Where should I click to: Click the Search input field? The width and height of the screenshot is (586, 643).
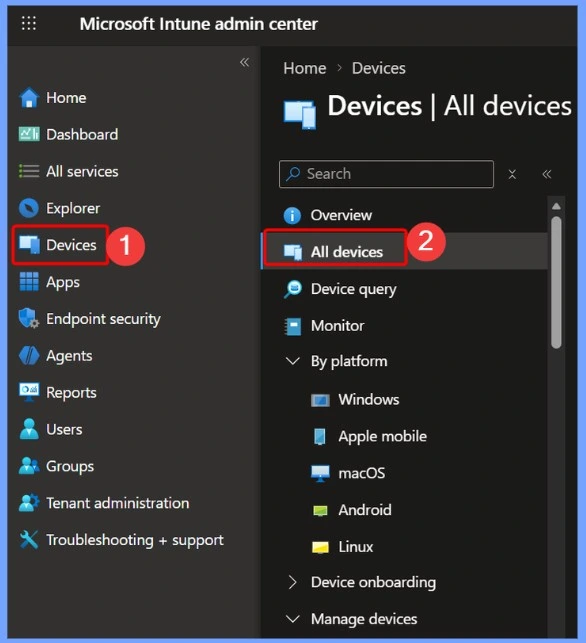(x=386, y=174)
